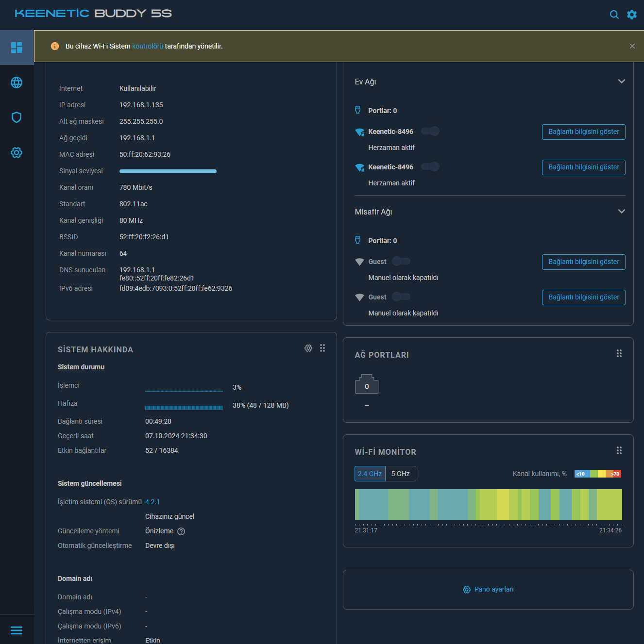The image size is (644, 644).
Task: Click gear icon in Sistem Hakkında panel
Action: (x=308, y=348)
